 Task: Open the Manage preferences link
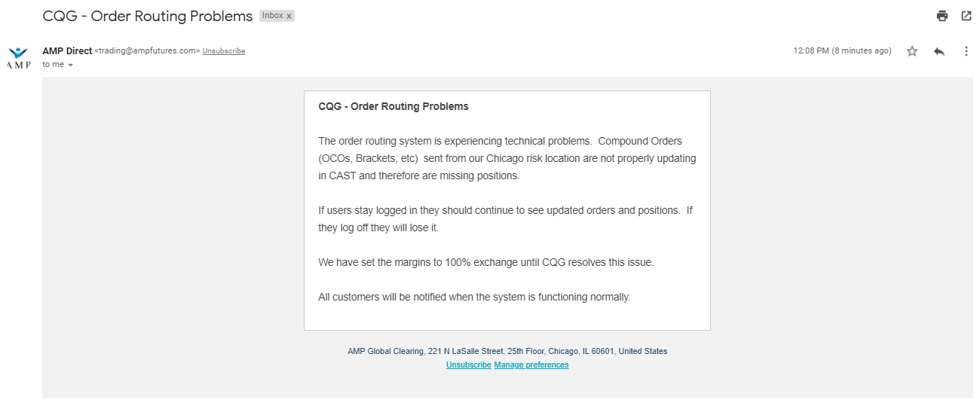(531, 365)
